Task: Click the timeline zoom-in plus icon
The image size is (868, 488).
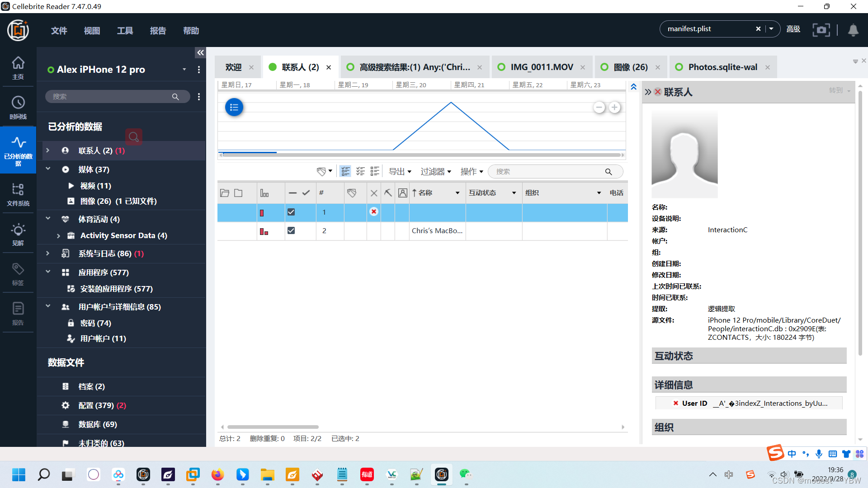Action: pyautogui.click(x=614, y=108)
